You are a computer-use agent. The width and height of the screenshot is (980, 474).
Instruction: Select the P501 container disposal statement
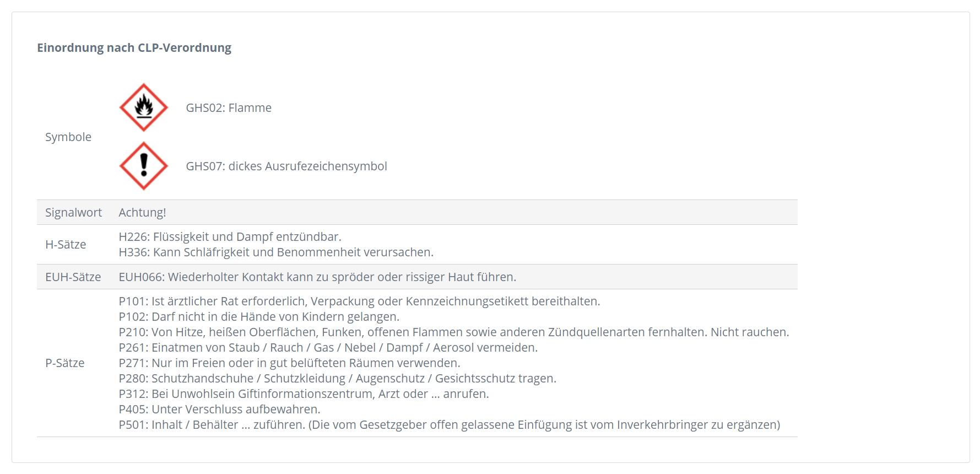[x=450, y=425]
